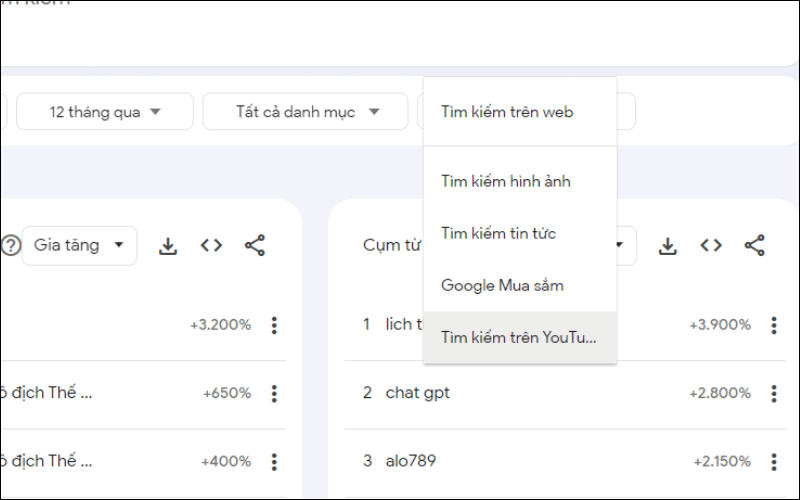The width and height of the screenshot is (800, 500).
Task: Choose "Tìm kiếm hình ảnh" from the menu
Action: tap(506, 181)
